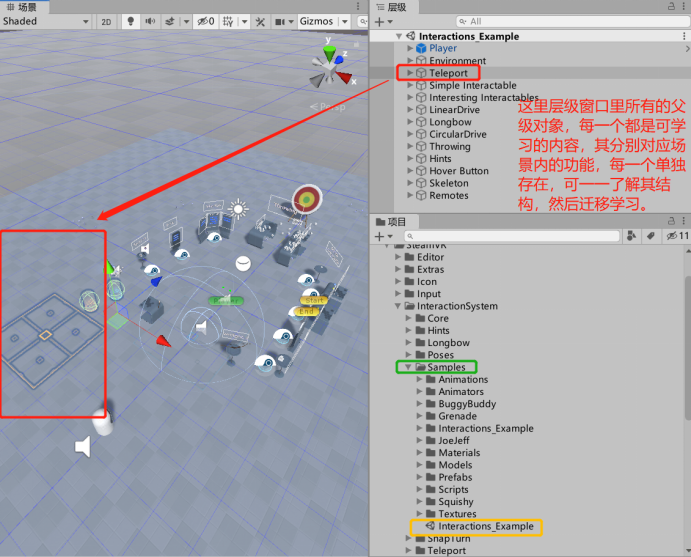Open Hierarchy panel more options menu
The width and height of the screenshot is (691, 557).
tap(684, 6)
